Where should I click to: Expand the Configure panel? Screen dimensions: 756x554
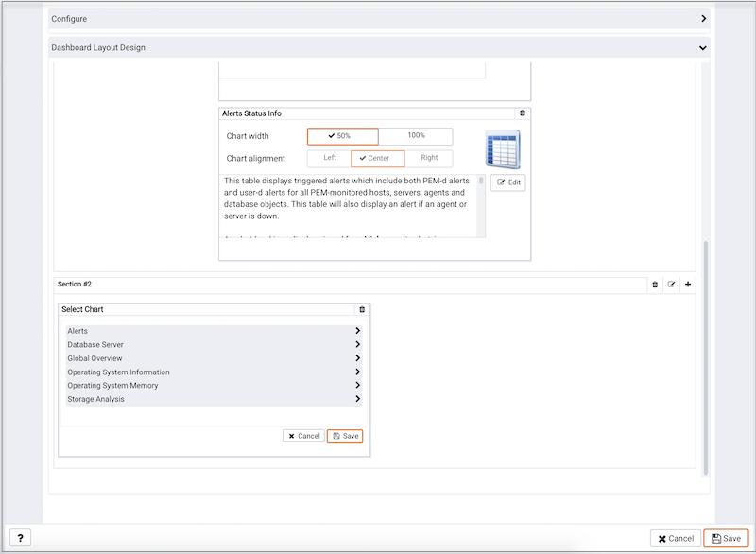click(379, 19)
